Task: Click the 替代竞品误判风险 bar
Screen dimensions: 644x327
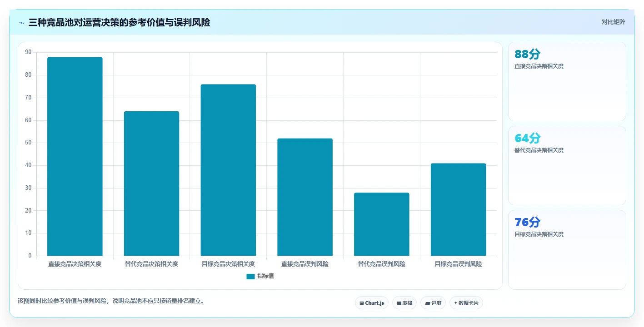Action: pyautogui.click(x=382, y=224)
